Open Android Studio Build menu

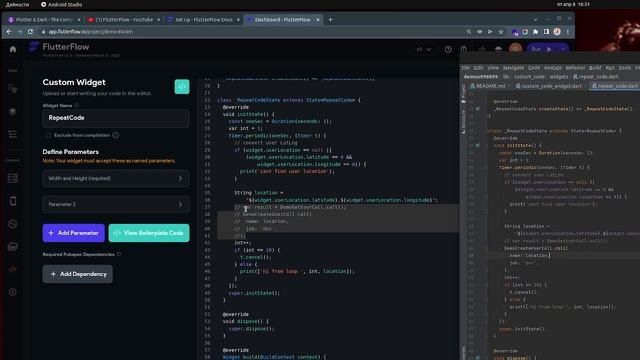pyautogui.click(x=595, y=68)
